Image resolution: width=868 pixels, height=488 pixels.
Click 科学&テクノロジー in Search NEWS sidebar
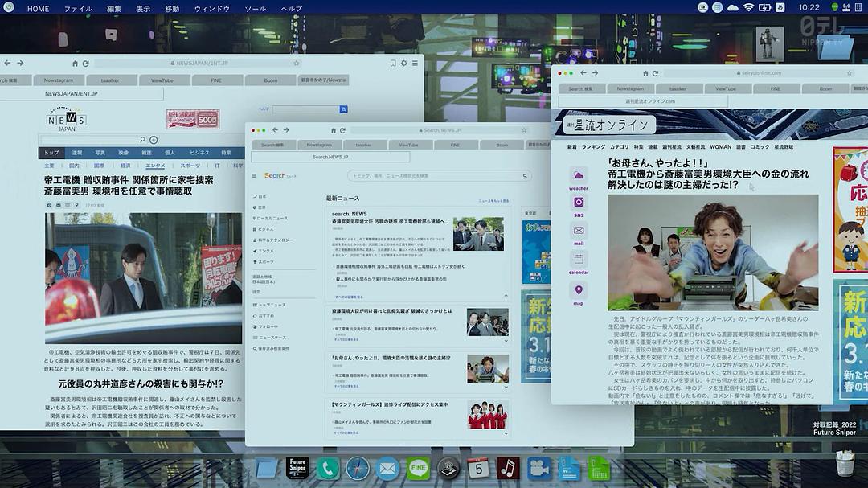point(273,240)
